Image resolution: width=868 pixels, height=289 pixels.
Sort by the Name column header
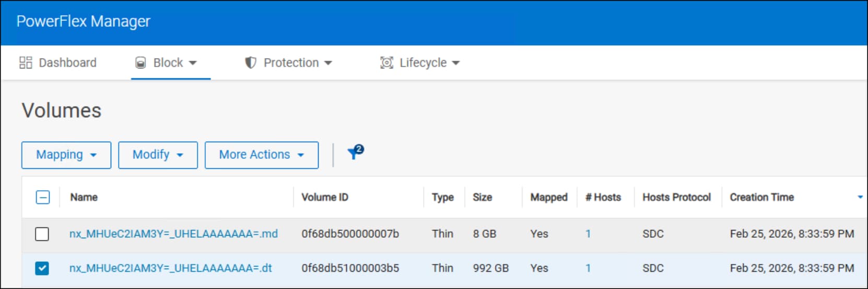coord(84,197)
